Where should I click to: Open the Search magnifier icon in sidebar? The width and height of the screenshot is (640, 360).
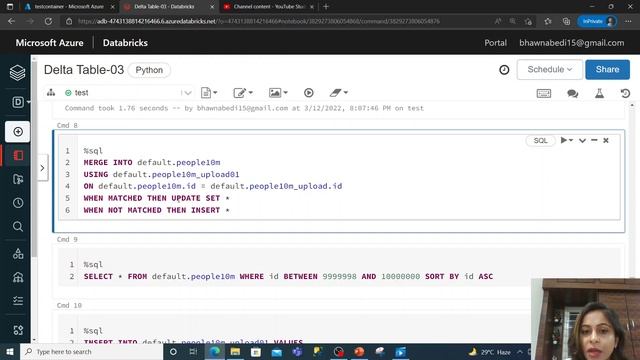pyautogui.click(x=18, y=226)
